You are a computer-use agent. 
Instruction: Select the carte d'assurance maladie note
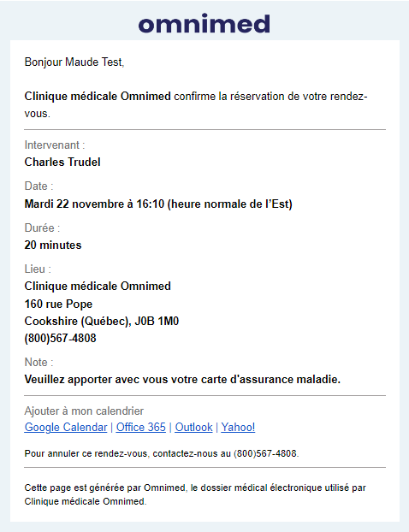(x=182, y=379)
